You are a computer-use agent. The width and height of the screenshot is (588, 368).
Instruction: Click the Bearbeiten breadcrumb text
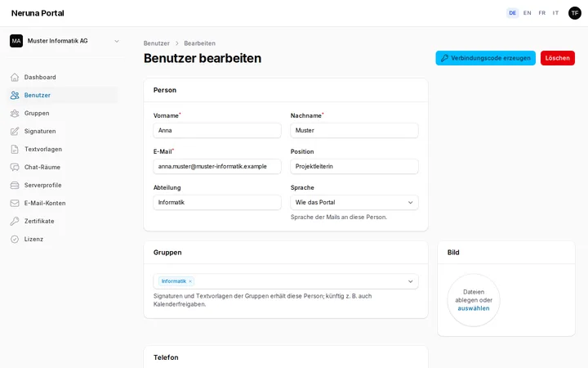(199, 43)
